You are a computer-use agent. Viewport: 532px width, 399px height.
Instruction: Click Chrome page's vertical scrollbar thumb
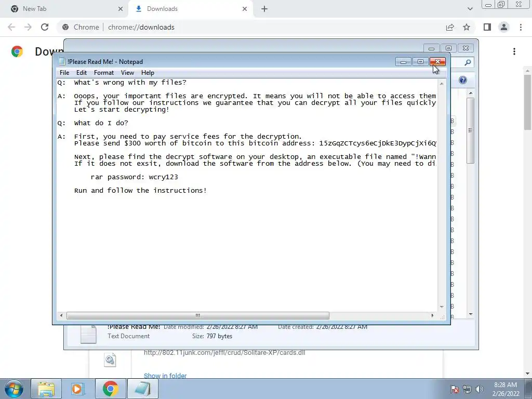527,102
